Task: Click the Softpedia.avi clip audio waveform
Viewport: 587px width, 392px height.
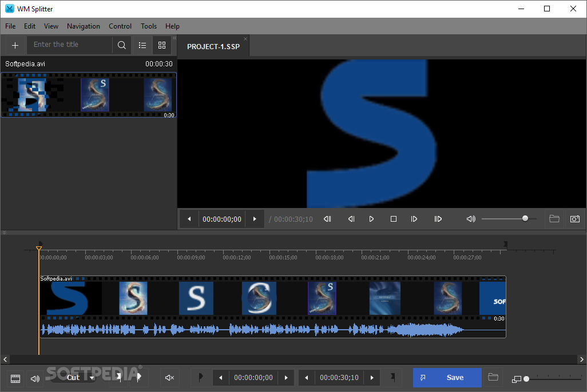Action: tap(272, 330)
